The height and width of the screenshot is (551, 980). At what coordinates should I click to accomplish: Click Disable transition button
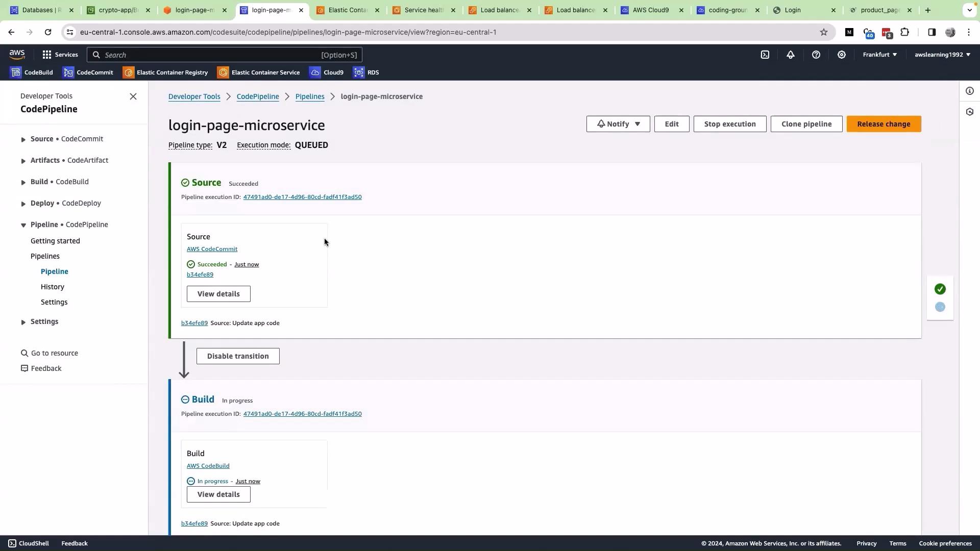[x=238, y=356]
